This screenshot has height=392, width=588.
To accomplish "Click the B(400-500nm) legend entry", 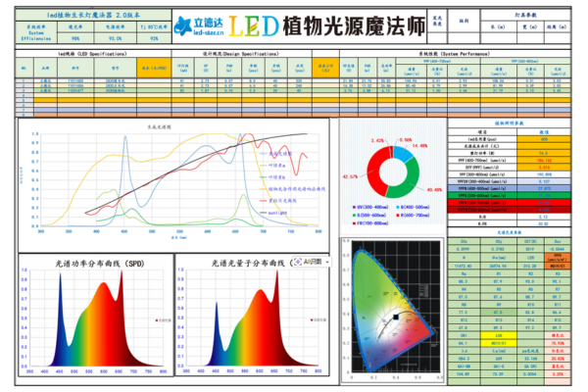I will click(x=413, y=207).
